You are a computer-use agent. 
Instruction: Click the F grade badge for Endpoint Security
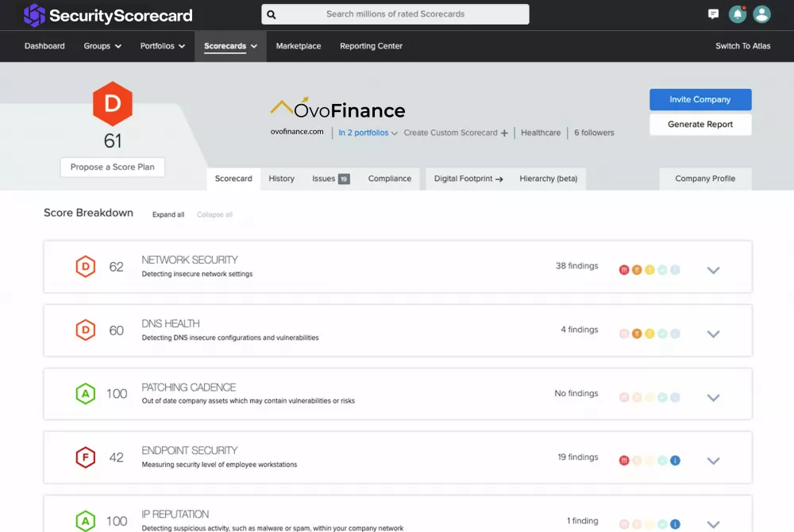[x=86, y=457]
